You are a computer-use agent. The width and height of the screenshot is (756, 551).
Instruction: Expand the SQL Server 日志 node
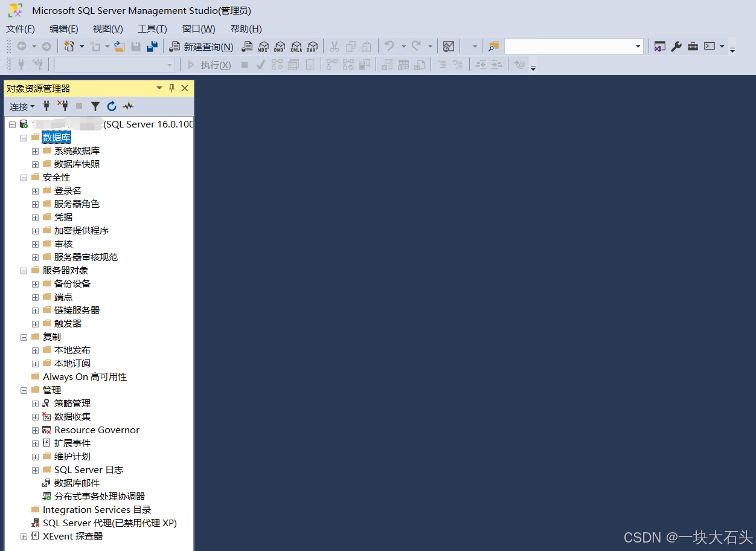[35, 470]
